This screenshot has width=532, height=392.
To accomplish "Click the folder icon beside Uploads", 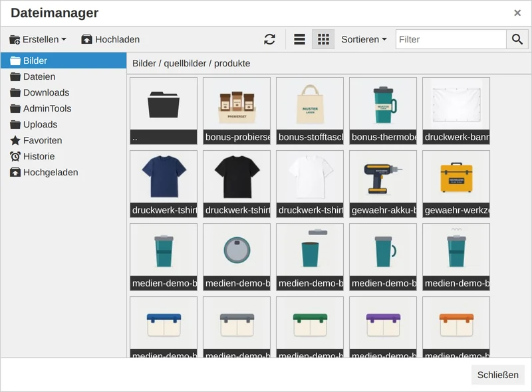I will click(x=15, y=124).
